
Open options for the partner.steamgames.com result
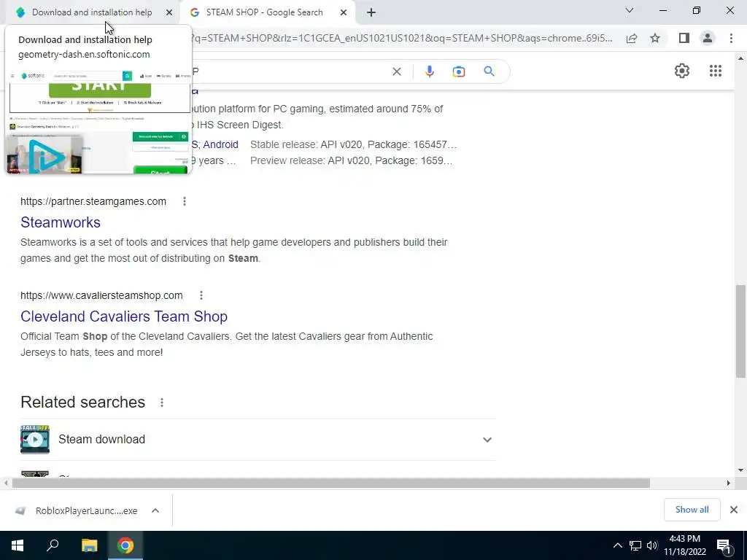click(x=185, y=201)
